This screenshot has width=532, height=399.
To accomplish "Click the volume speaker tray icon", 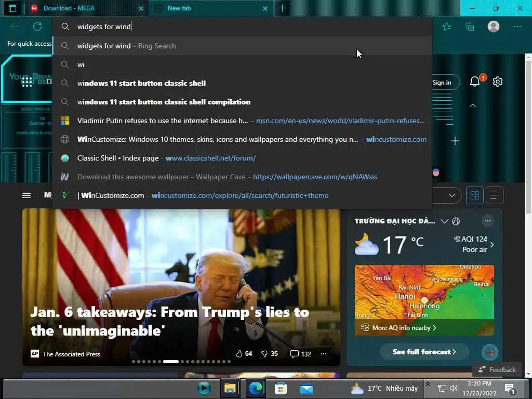I will tap(454, 388).
